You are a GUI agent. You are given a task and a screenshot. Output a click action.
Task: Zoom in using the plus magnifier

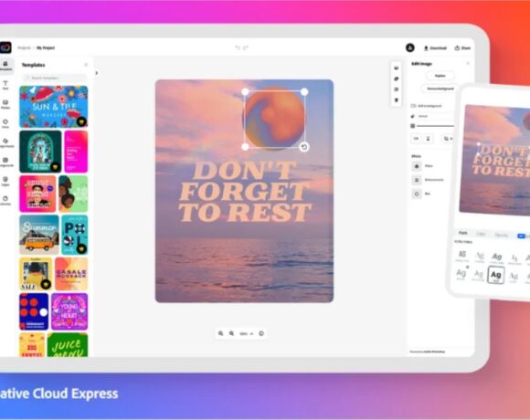coord(231,333)
